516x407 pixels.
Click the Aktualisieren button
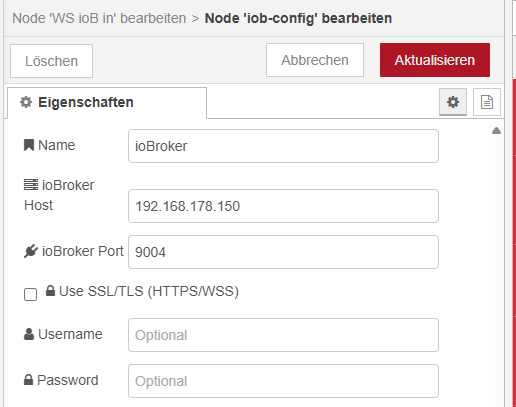(435, 60)
